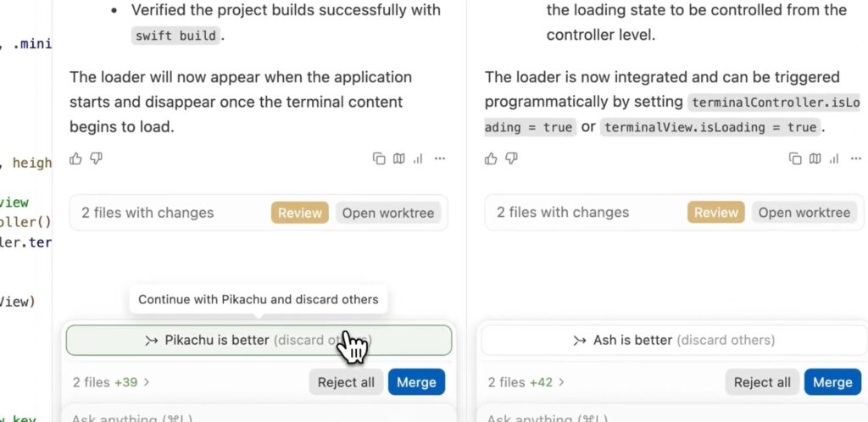
Task: Thumbs down the right panel response
Action: click(x=512, y=158)
